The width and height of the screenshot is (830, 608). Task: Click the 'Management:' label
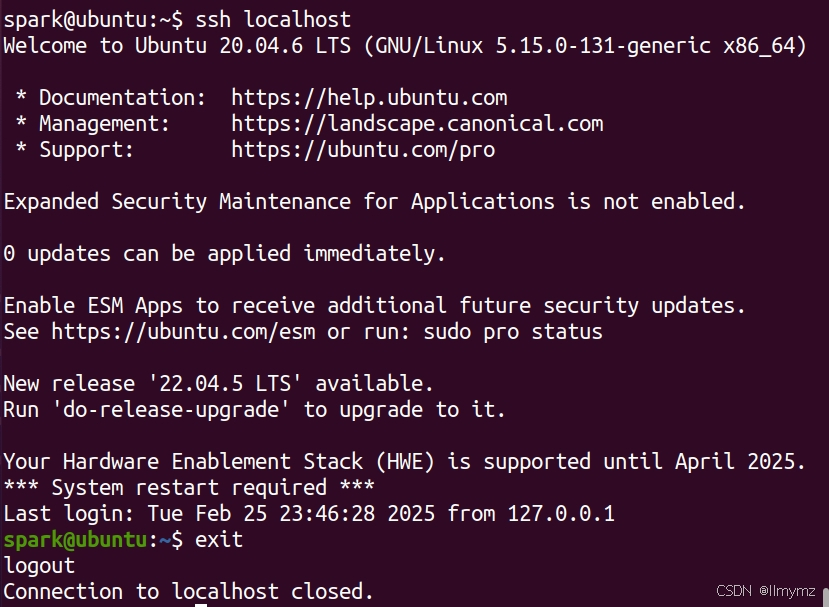(x=104, y=124)
